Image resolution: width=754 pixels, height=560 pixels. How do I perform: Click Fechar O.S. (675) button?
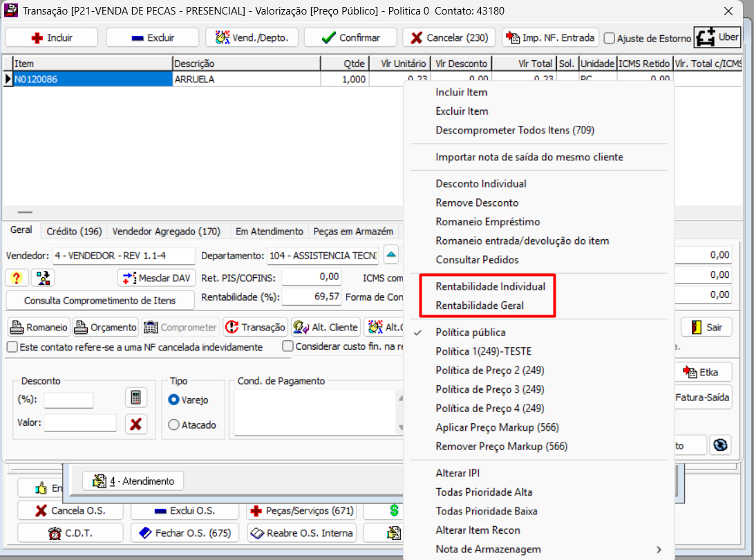(x=185, y=533)
